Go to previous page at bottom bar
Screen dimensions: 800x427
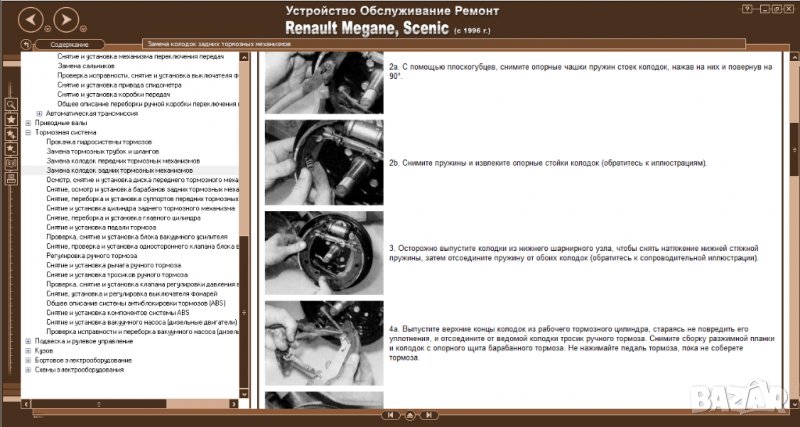coord(390,413)
